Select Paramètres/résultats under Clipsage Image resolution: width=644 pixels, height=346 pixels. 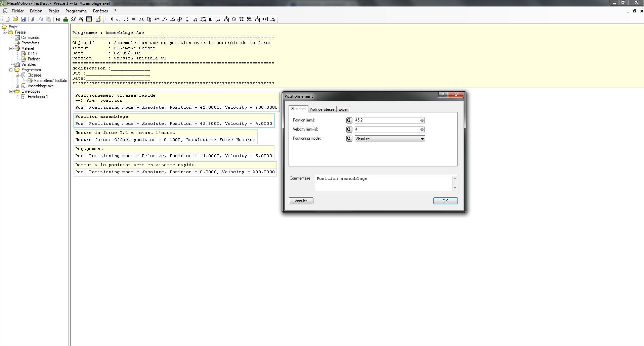click(x=50, y=81)
